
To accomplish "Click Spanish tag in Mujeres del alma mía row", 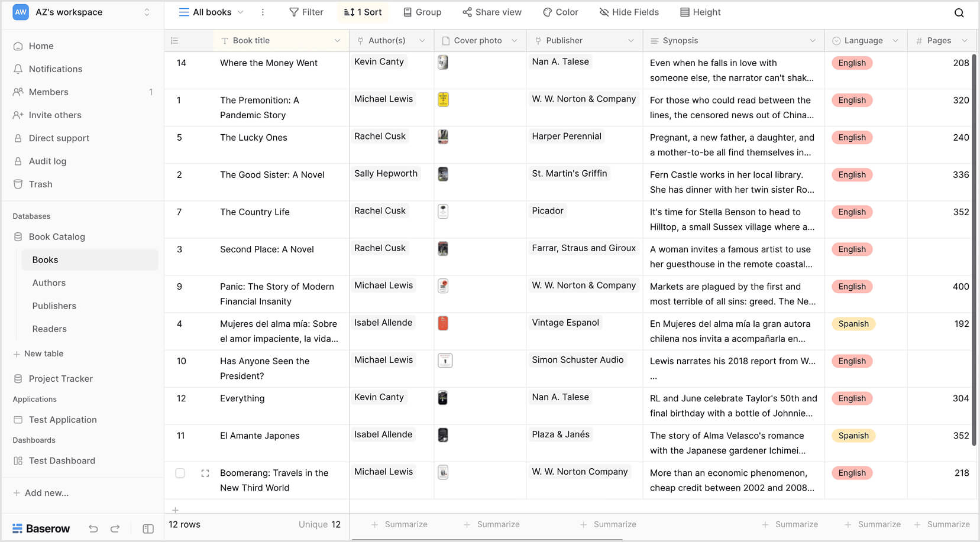I will 853,324.
